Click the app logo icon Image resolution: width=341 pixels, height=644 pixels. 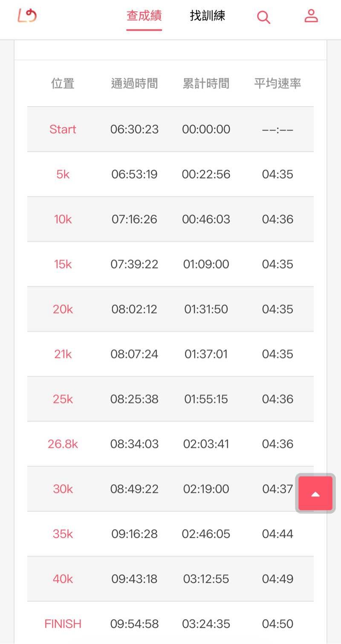pyautogui.click(x=27, y=16)
